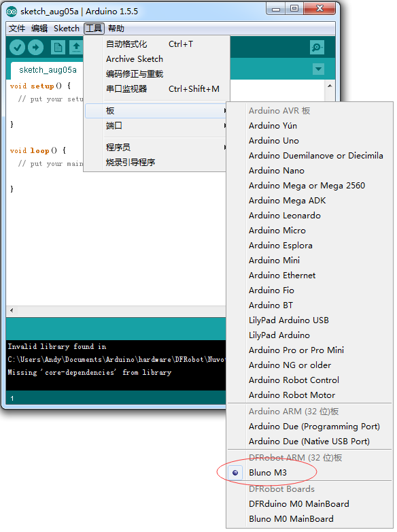
Task: Select Arduino Mini board
Action: pyautogui.click(x=310, y=261)
